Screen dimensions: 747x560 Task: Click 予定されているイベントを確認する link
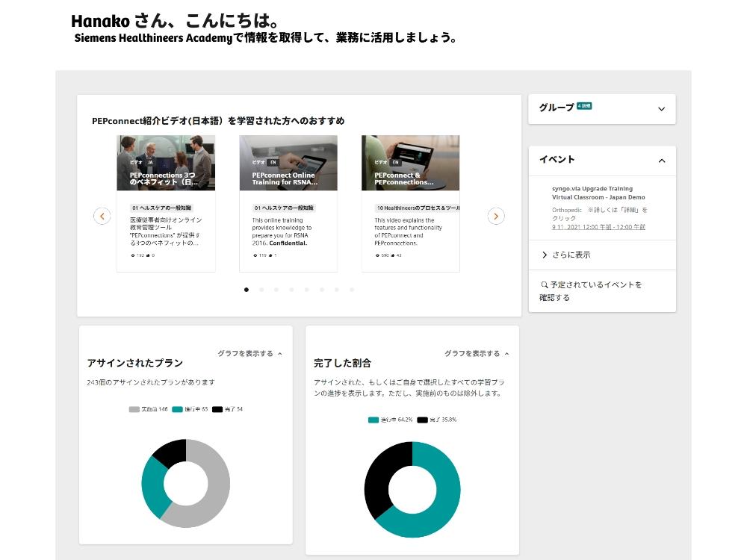click(595, 291)
